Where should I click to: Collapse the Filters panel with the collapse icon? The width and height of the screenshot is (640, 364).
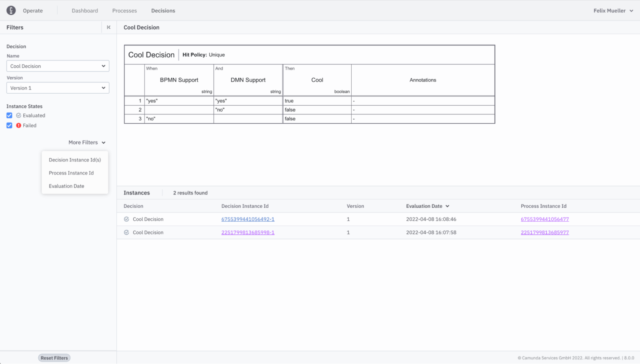point(108,27)
